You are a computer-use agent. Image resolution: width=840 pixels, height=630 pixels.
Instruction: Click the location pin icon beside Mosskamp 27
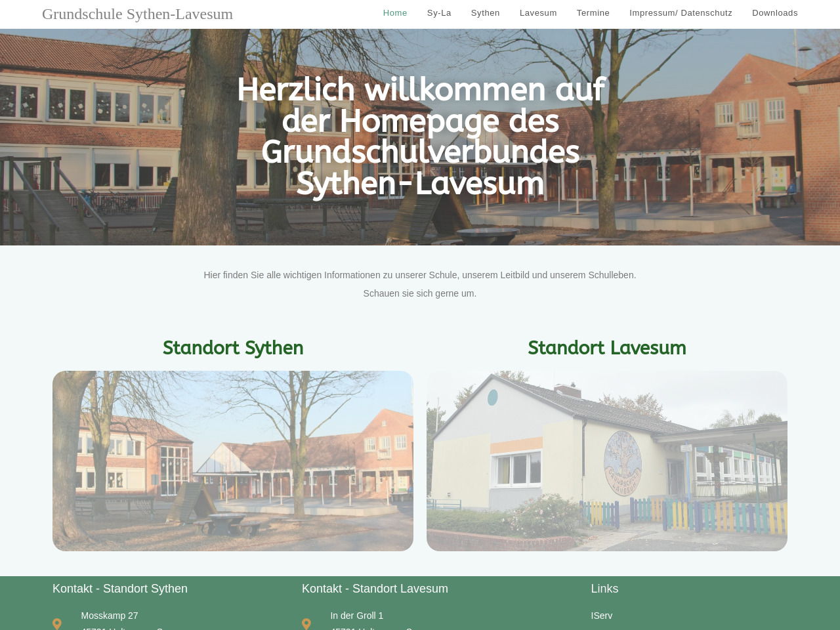pyautogui.click(x=57, y=623)
